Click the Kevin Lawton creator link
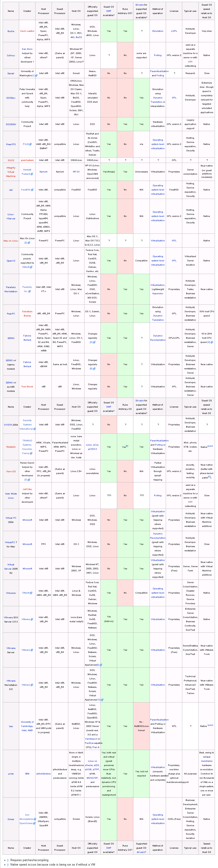 [27, 31]
